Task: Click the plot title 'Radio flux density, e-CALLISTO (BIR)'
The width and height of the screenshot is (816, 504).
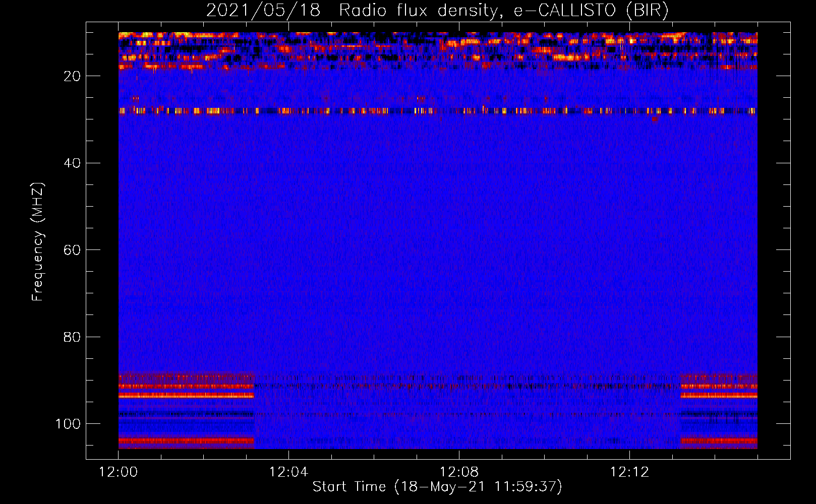Action: (x=504, y=11)
